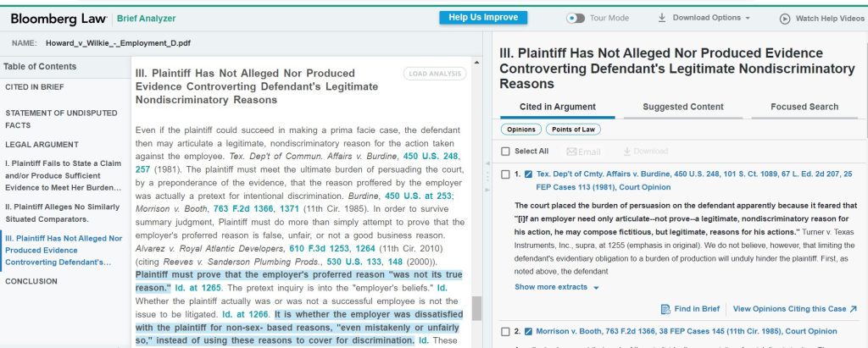The height and width of the screenshot is (348, 868).
Task: Check the Select All checkbox
Action: coord(505,152)
